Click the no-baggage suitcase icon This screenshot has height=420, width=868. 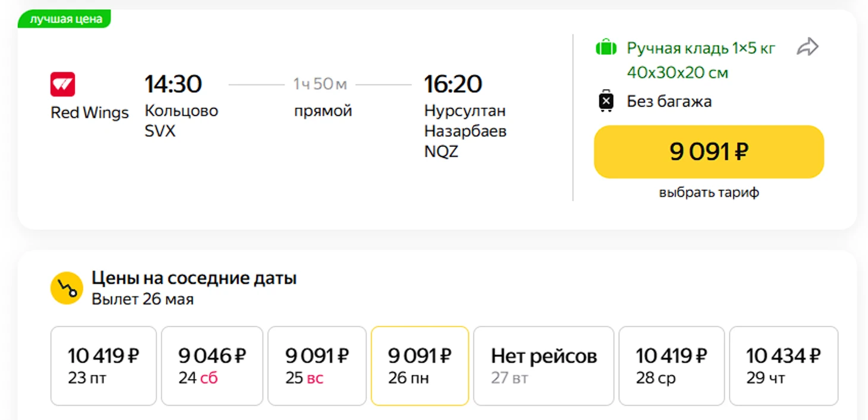[x=605, y=101]
